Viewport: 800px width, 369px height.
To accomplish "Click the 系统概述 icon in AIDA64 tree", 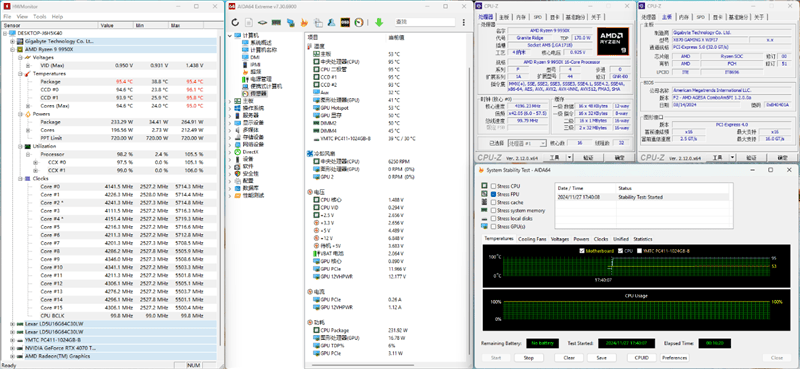I will (x=245, y=42).
